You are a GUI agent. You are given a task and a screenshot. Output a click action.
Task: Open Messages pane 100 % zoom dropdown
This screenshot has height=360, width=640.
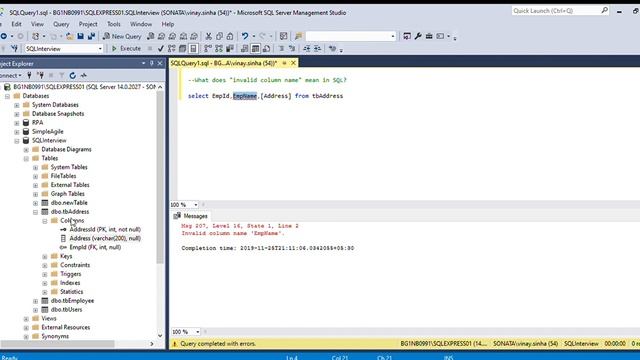coord(197,332)
